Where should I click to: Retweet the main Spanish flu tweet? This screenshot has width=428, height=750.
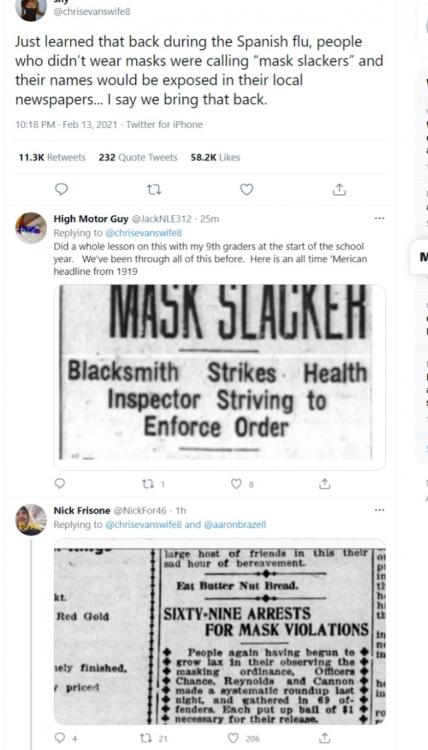[153, 190]
